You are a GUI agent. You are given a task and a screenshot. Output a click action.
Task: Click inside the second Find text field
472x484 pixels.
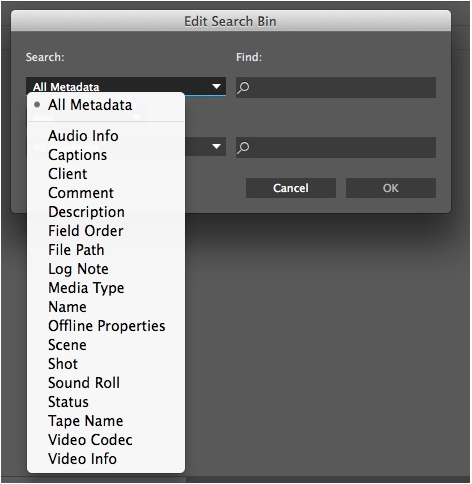point(336,147)
